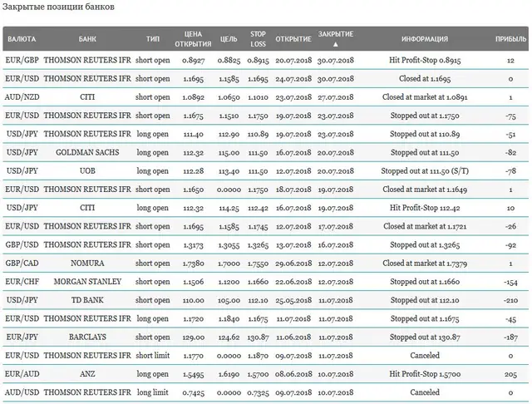Sort by STOP LOSS column header

click(x=258, y=39)
